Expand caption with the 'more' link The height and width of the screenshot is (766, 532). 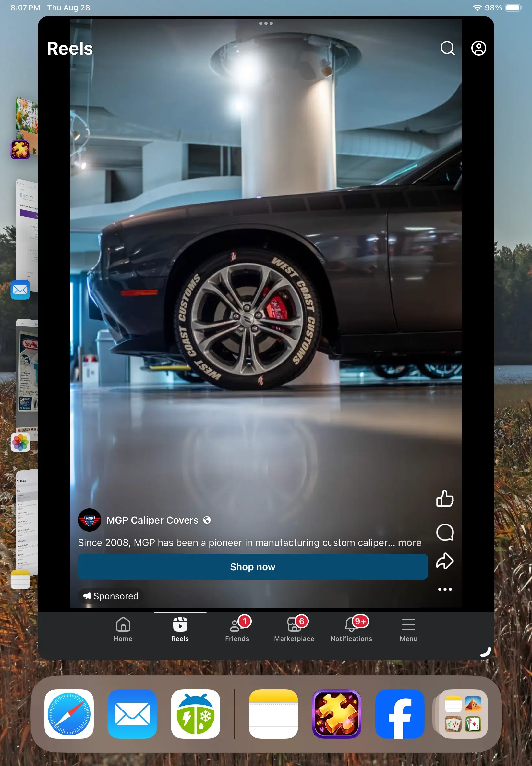click(x=409, y=543)
